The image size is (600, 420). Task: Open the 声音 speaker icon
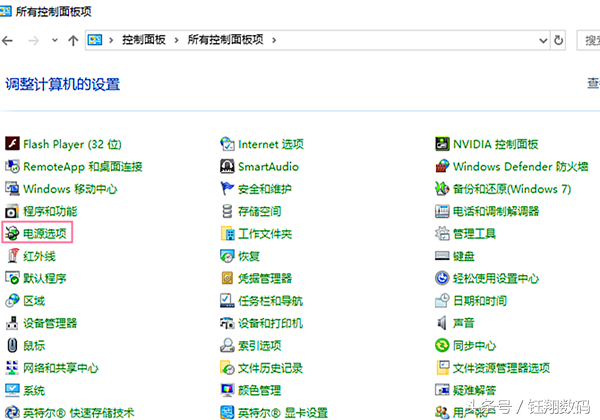(442, 323)
